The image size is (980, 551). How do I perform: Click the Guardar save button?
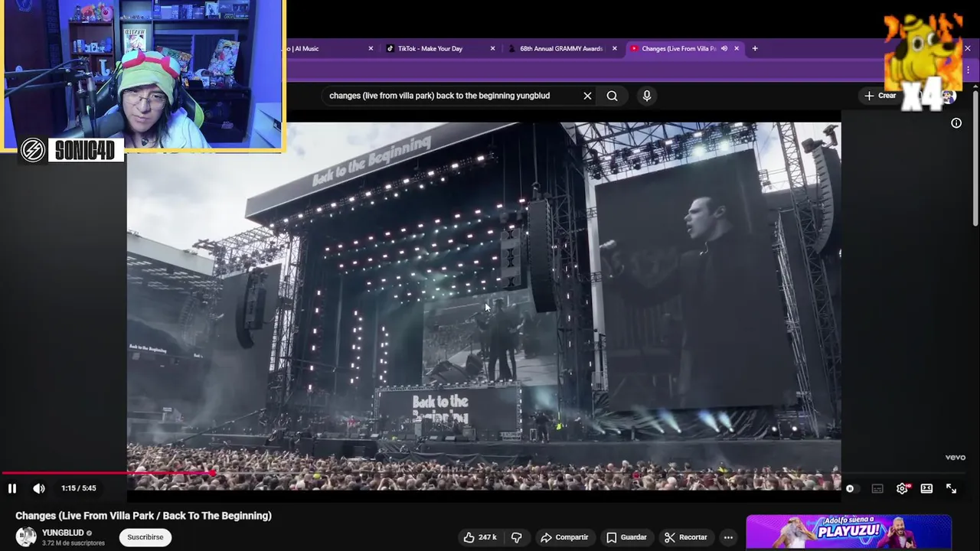click(627, 537)
